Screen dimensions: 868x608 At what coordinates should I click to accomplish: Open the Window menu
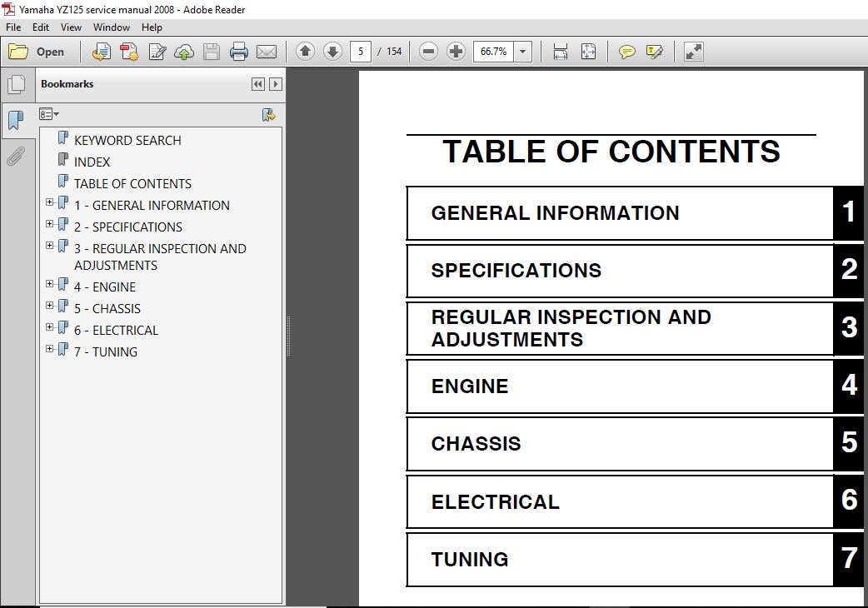point(112,27)
